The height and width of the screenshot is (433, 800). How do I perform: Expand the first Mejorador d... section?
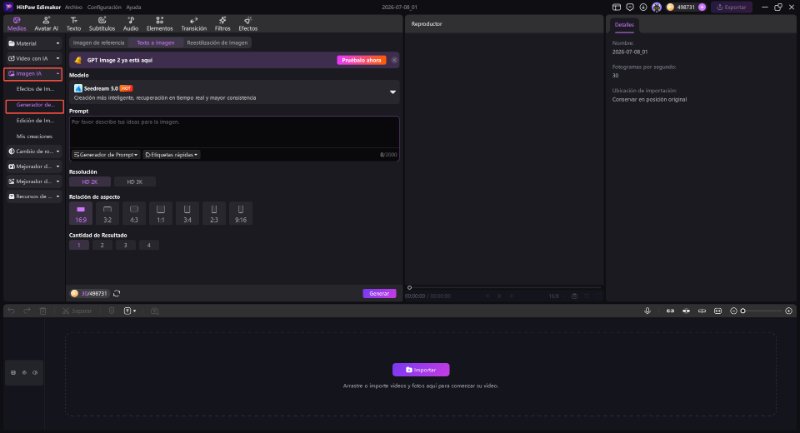[34, 166]
